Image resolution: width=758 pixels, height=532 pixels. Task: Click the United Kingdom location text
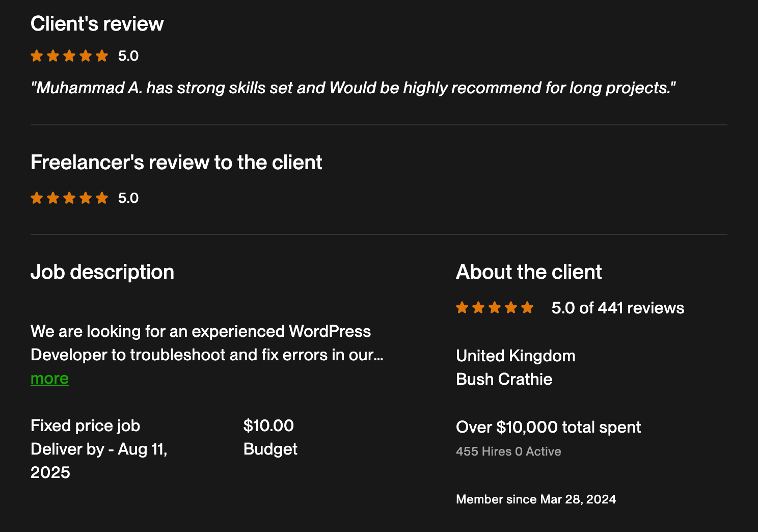[x=516, y=356]
